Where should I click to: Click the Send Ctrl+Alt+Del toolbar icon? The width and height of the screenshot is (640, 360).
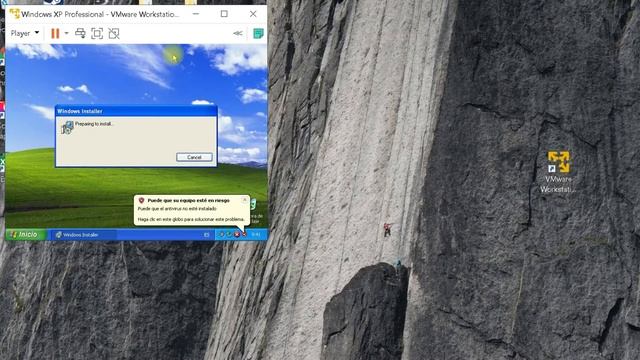point(80,33)
